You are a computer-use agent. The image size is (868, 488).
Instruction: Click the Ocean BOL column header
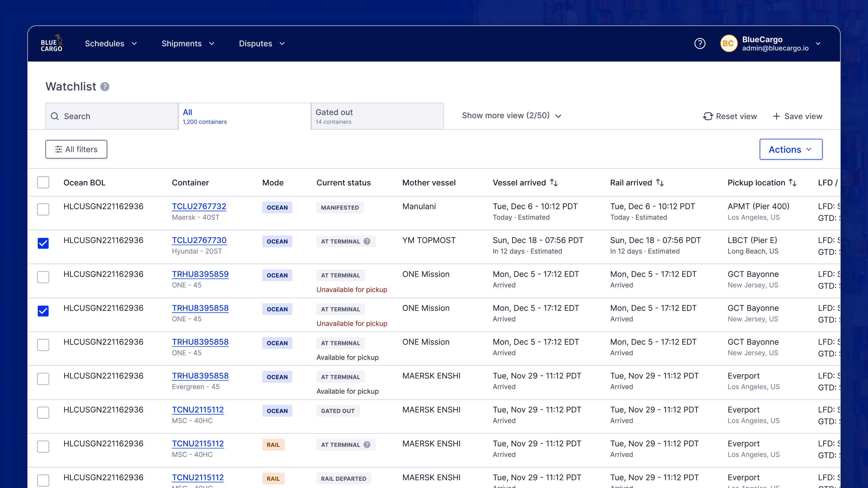pyautogui.click(x=84, y=183)
